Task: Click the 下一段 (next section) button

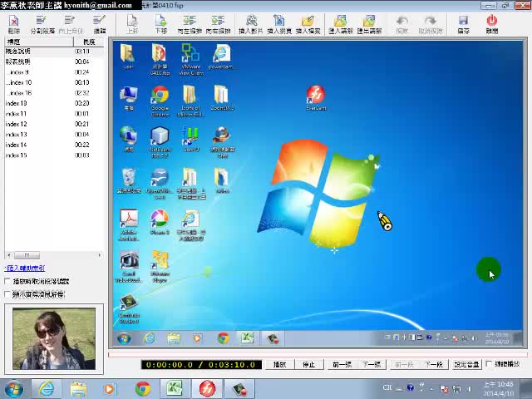Action: [434, 364]
